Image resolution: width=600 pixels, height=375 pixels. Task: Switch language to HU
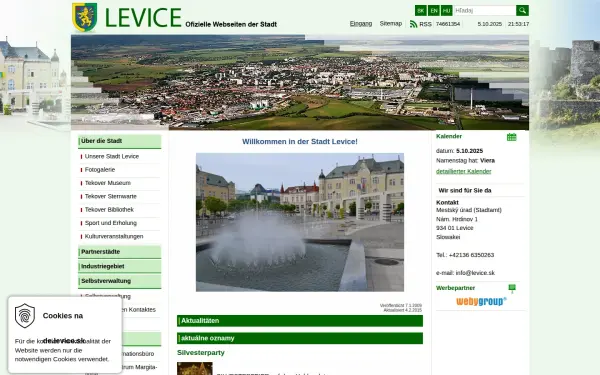point(447,10)
